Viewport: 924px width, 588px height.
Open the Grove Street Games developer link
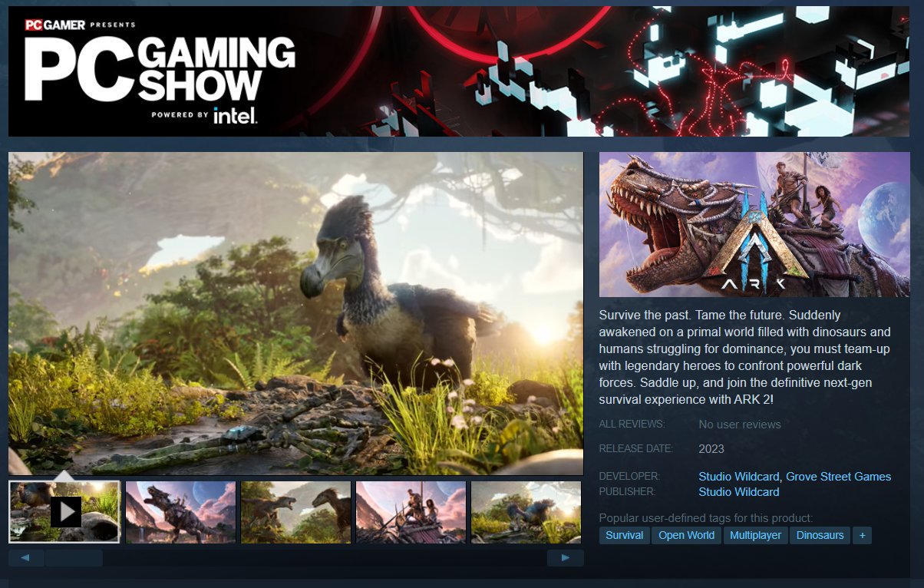click(838, 477)
